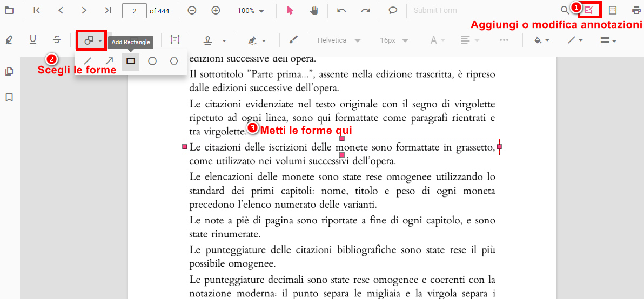Expand the signature options arrow

[264, 40]
